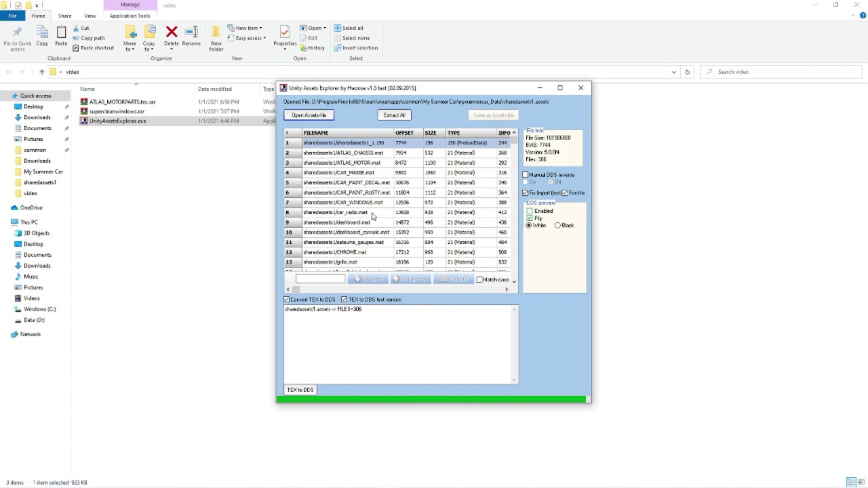
Task: Click the TEX to DDS button
Action: point(300,390)
